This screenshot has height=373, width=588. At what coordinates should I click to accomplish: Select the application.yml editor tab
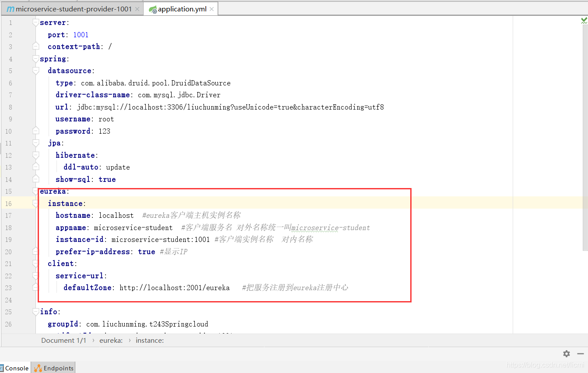click(182, 9)
